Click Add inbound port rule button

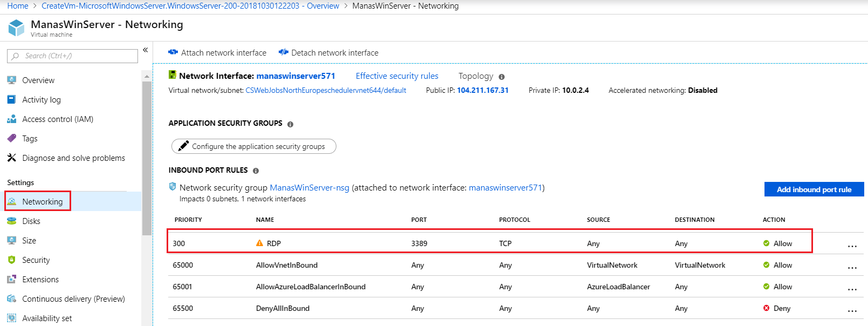pyautogui.click(x=814, y=189)
